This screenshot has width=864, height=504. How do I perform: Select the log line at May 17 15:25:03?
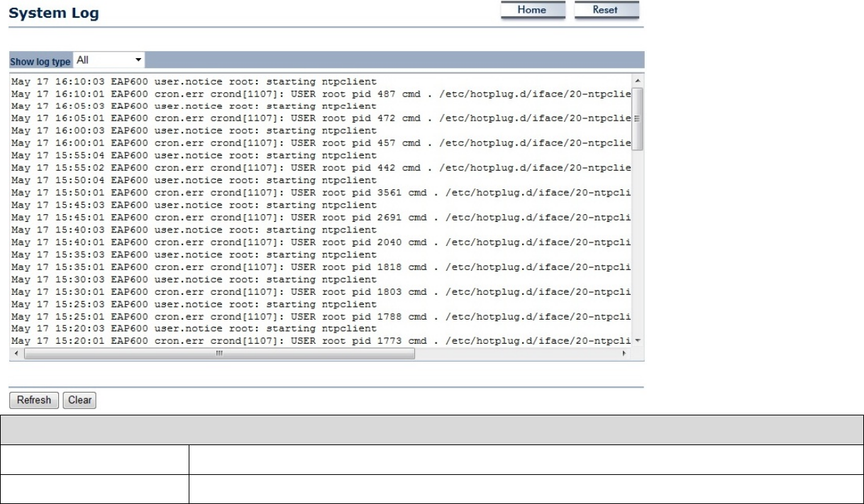(x=194, y=304)
